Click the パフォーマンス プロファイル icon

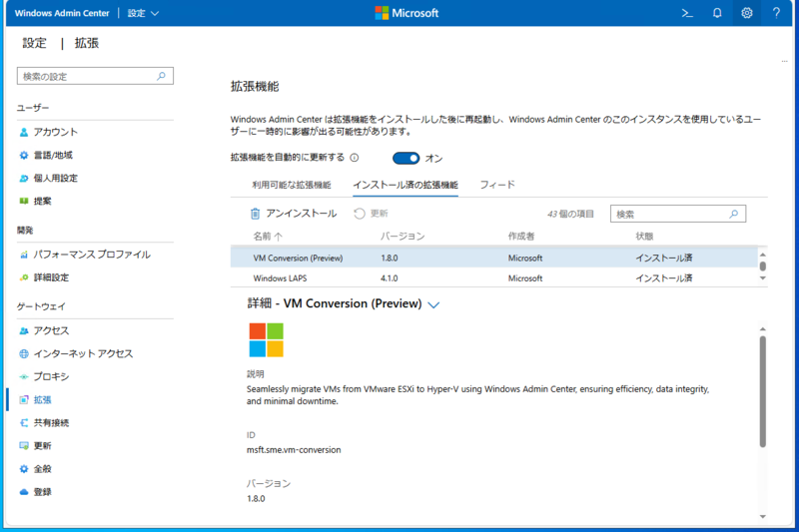(x=24, y=255)
